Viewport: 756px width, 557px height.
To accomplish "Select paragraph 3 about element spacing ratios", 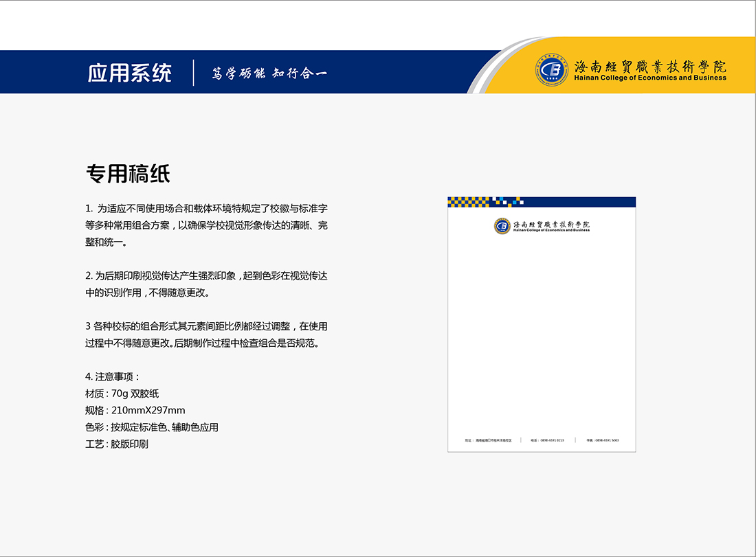I will pos(206,334).
